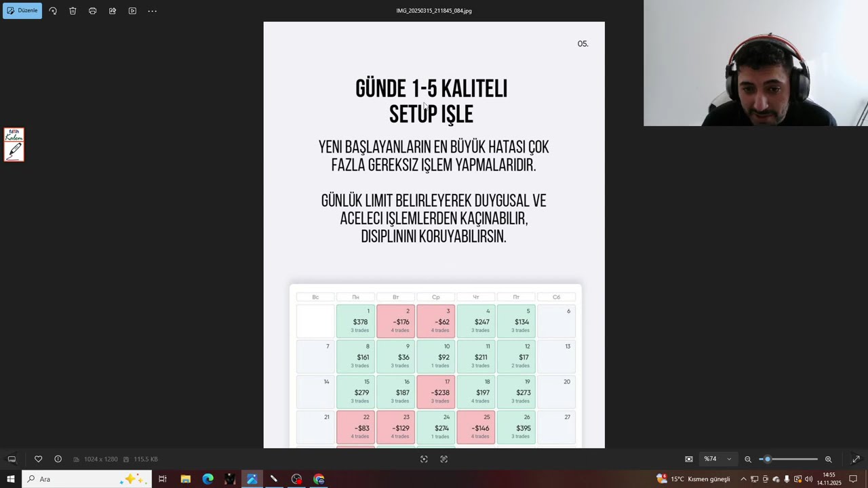Screen dimensions: 868x488
Task: Click the -$238 calendar cell on day 17
Action: tap(435, 392)
